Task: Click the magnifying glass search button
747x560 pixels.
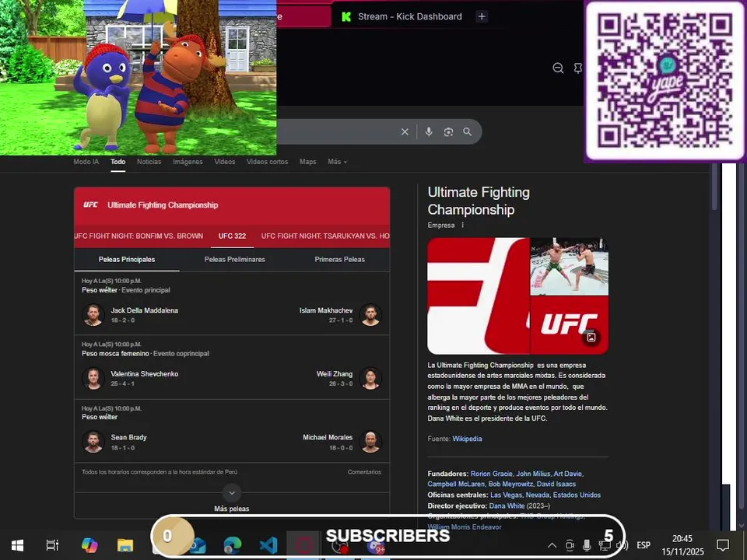Action: pyautogui.click(x=468, y=132)
